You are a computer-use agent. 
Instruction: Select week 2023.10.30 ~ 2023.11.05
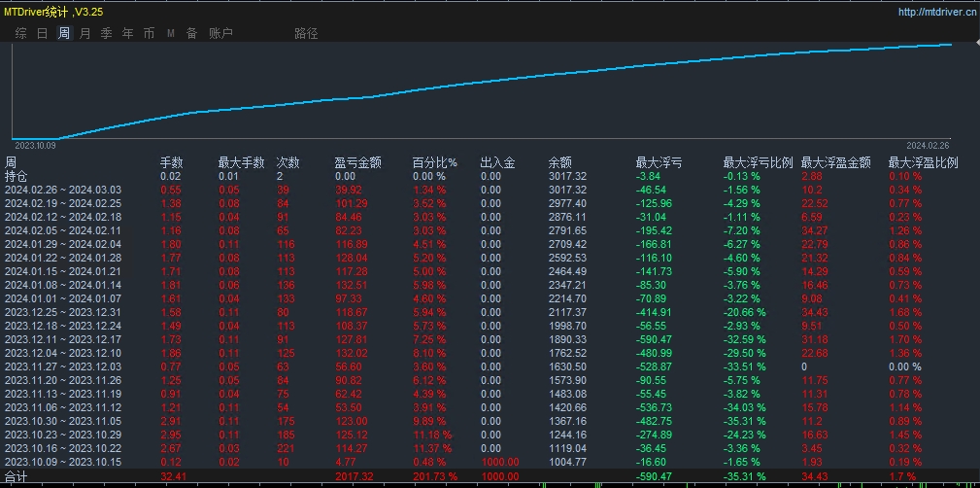pos(63,421)
